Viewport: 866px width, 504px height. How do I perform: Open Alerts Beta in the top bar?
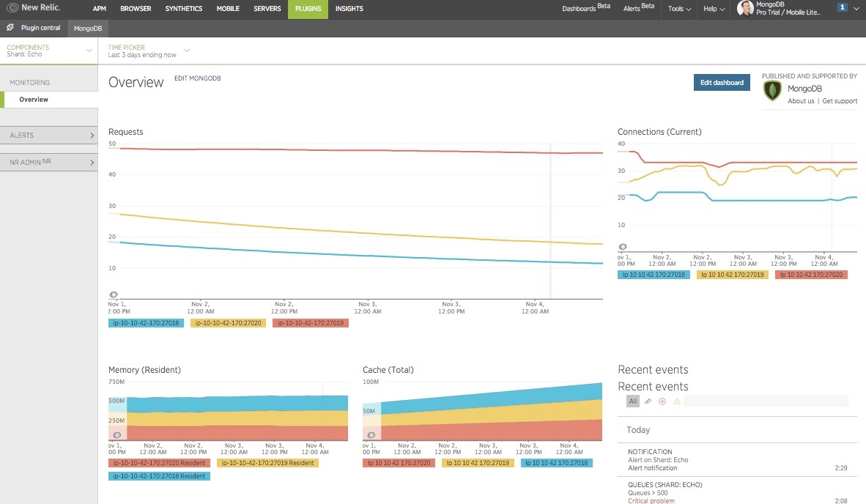coord(638,8)
